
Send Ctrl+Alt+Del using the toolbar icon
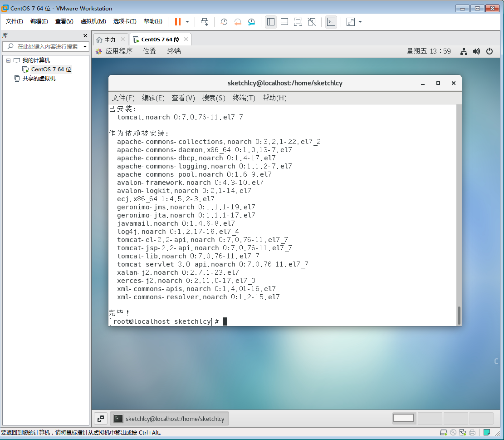(204, 22)
